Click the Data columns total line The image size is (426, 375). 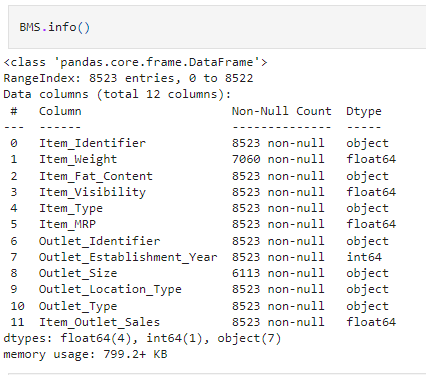117,94
